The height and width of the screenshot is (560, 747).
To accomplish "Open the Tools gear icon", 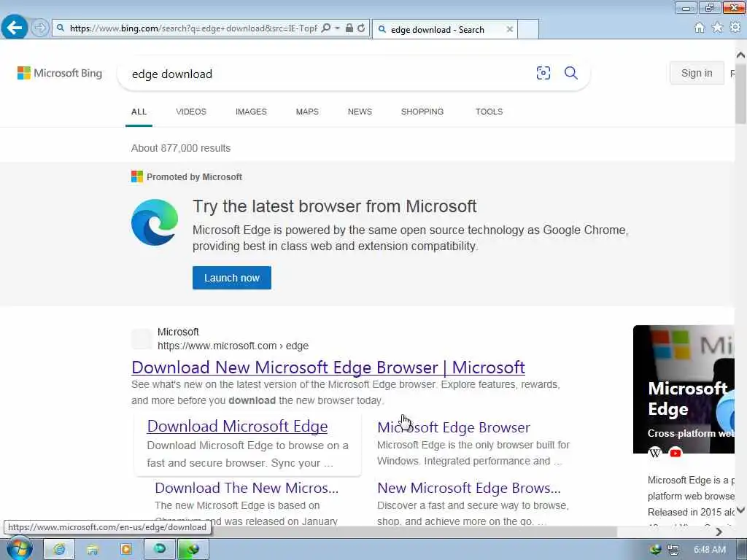I will (x=735, y=28).
